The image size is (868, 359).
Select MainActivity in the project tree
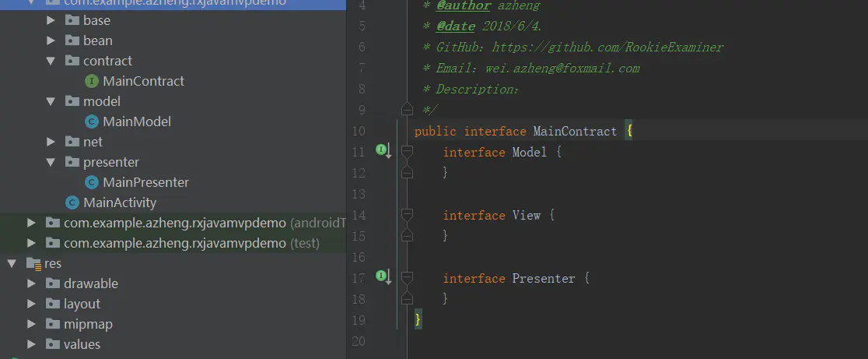(120, 202)
